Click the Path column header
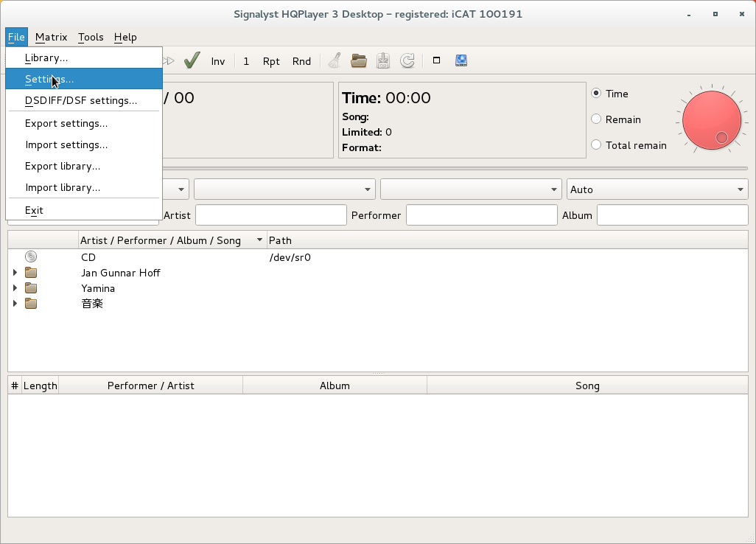 [507, 240]
